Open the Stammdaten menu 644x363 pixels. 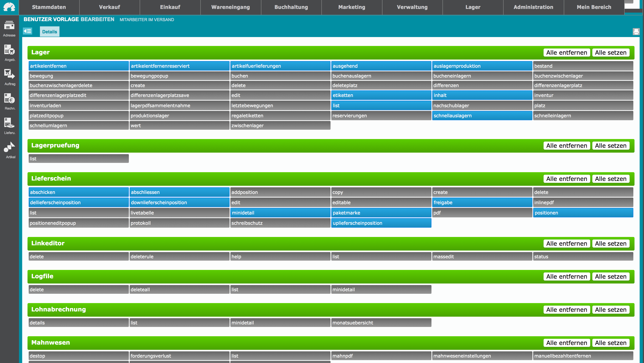click(49, 7)
